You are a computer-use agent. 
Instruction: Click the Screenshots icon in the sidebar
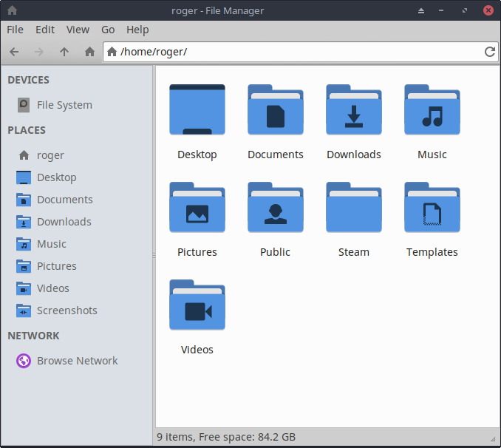click(x=24, y=310)
